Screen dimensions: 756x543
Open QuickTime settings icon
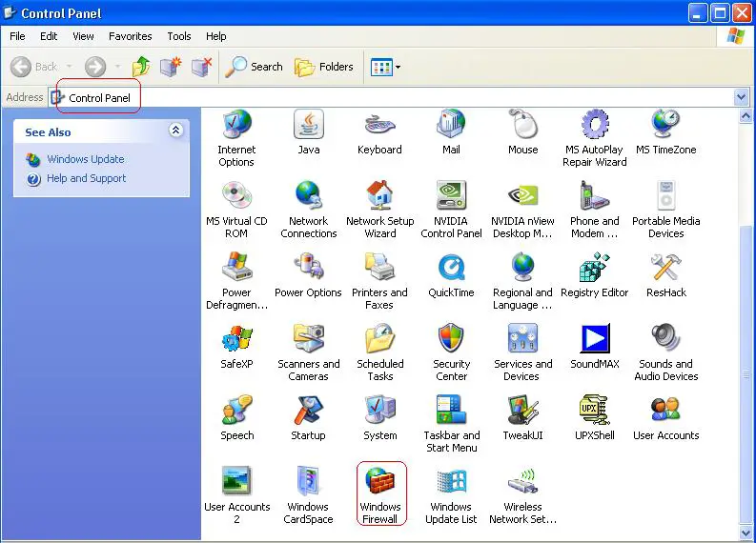[451, 275]
